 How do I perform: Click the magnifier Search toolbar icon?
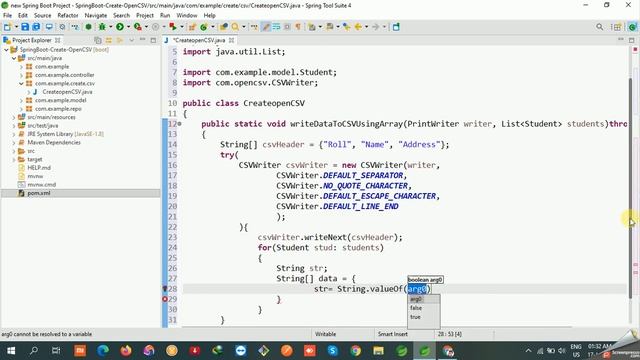coord(235,27)
